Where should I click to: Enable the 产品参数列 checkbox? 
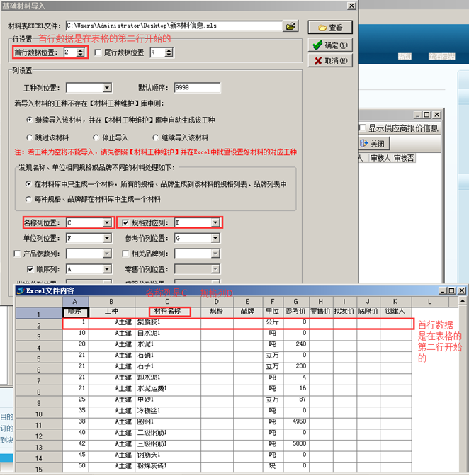[x=18, y=254]
